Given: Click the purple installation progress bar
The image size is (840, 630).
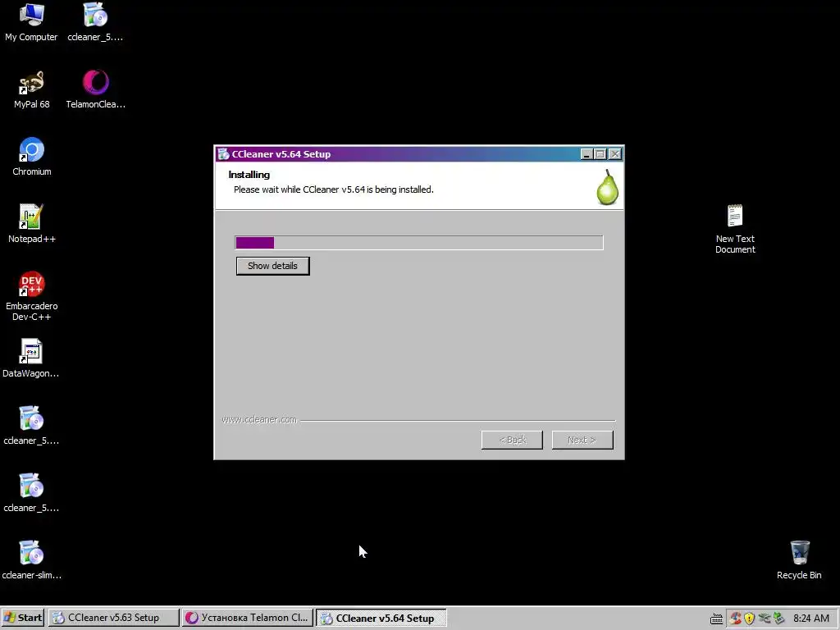Looking at the screenshot, I should pyautogui.click(x=419, y=243).
